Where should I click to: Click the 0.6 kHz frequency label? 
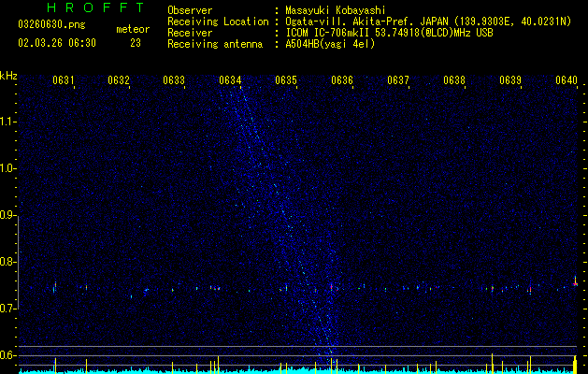8,355
